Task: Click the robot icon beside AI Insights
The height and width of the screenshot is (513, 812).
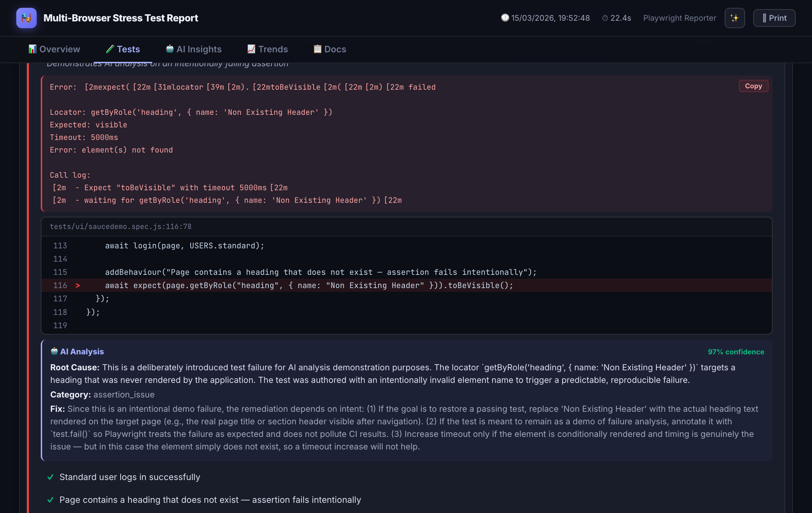Action: tap(170, 49)
